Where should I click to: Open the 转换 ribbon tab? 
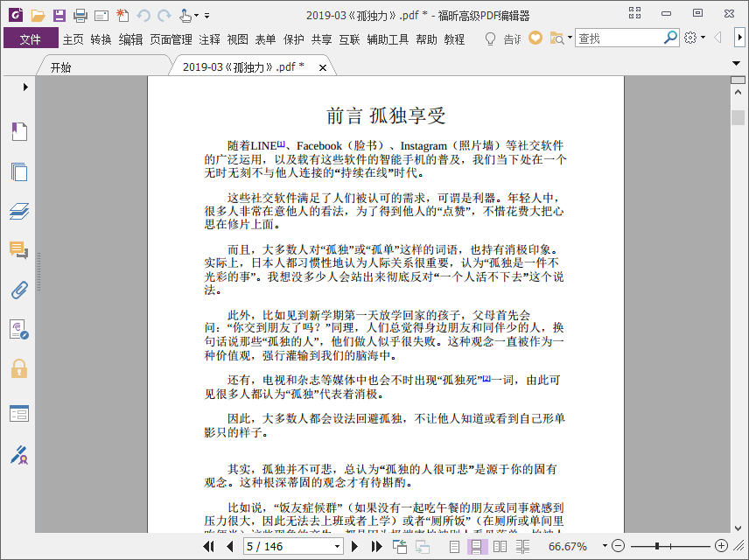point(101,39)
